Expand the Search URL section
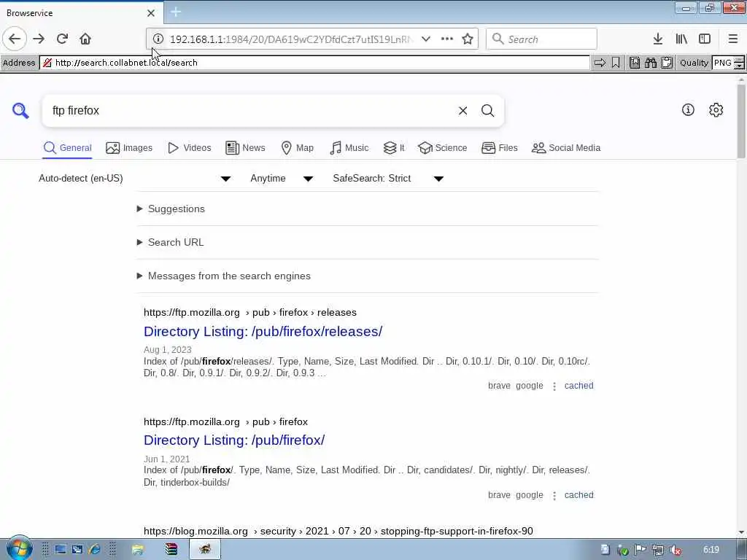Image resolution: width=747 pixels, height=560 pixels. (x=171, y=242)
